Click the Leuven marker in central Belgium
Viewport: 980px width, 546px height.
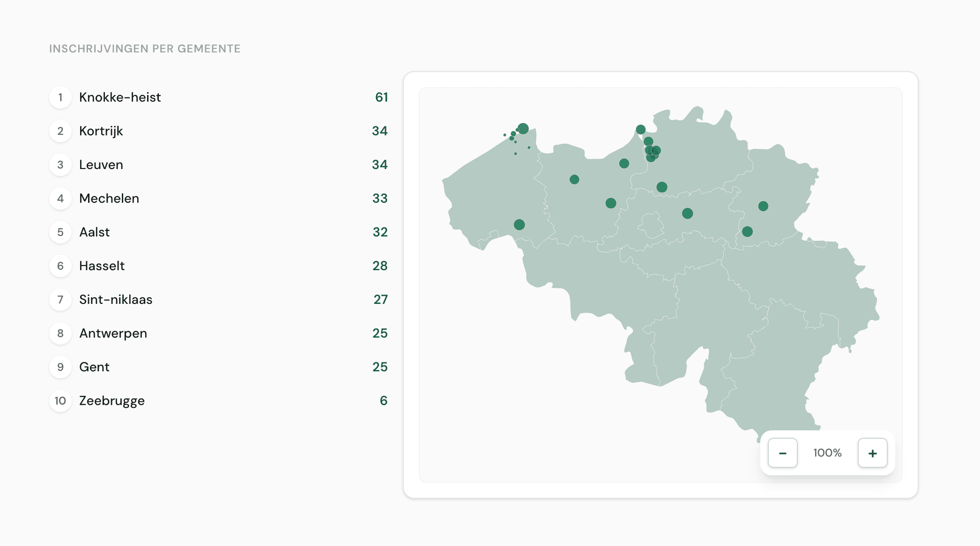[687, 213]
